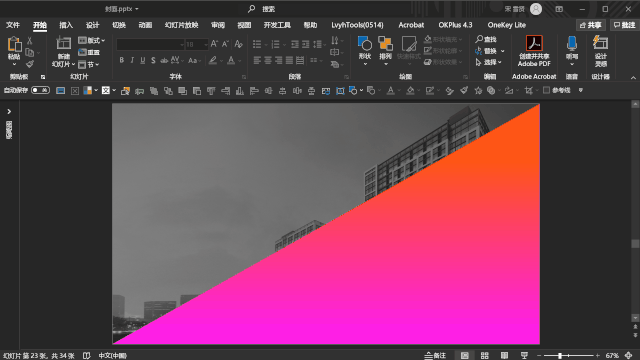Screen dimensions: 640x360
Task: Open the Design ribbon tab
Action: (92, 25)
